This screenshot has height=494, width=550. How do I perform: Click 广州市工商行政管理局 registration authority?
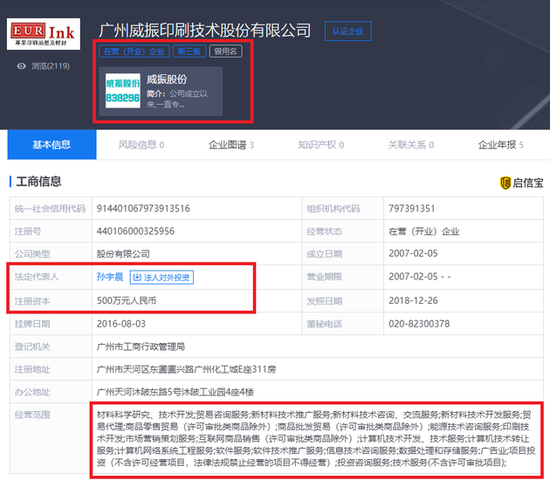point(141,347)
